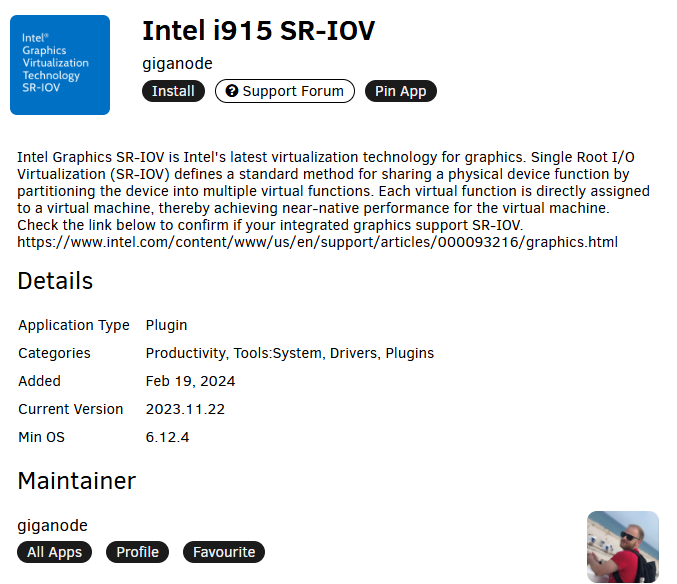Click the Details heading
Screen dimensions: 677x584
(55, 281)
